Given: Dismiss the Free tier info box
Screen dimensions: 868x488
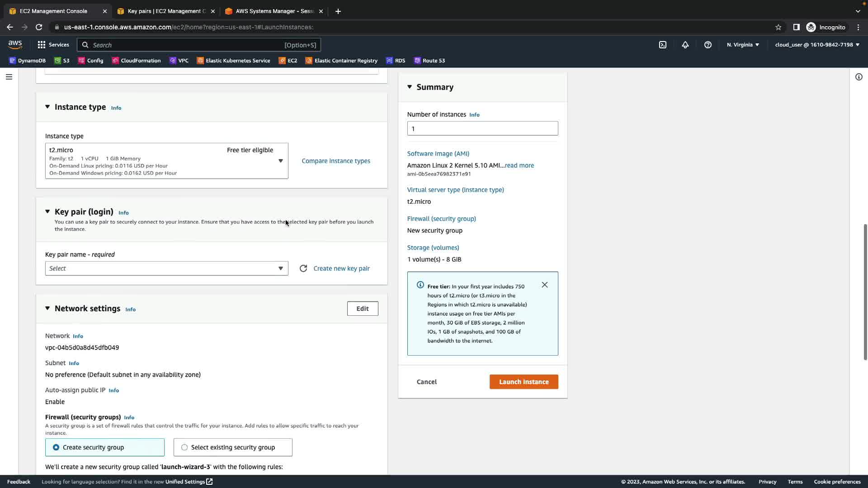Looking at the screenshot, I should pos(545,285).
